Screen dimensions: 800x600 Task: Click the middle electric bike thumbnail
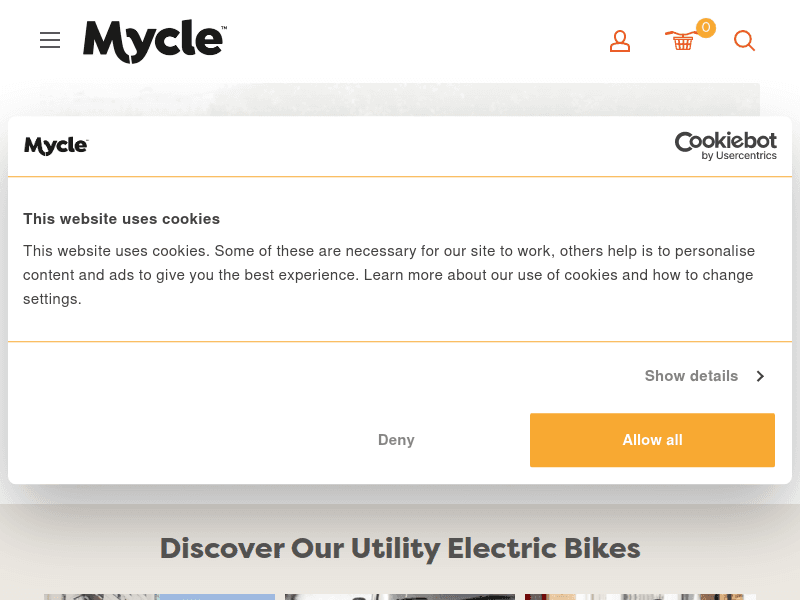coord(400,597)
